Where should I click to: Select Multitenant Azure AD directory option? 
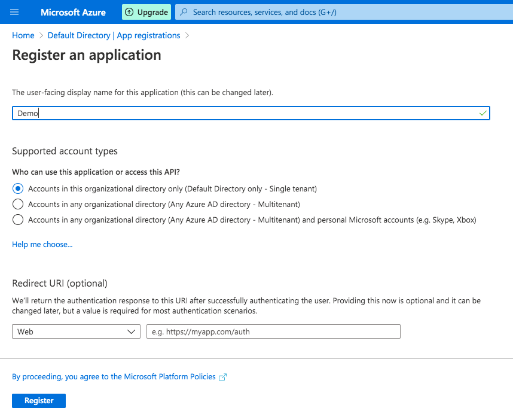(18, 204)
